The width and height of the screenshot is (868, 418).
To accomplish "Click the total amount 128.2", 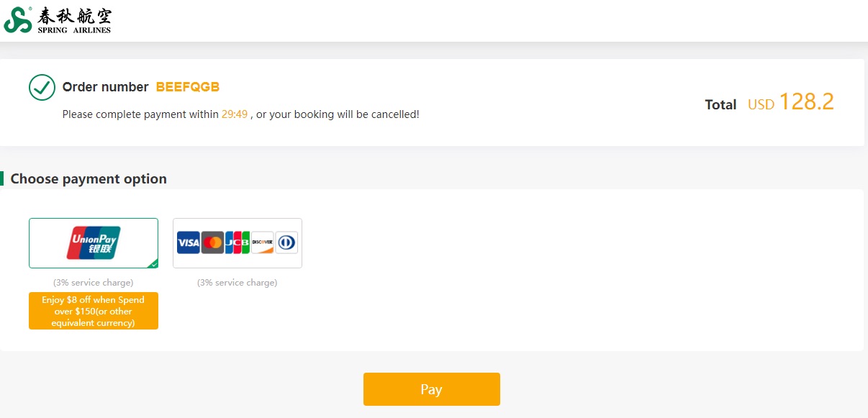I will [806, 102].
